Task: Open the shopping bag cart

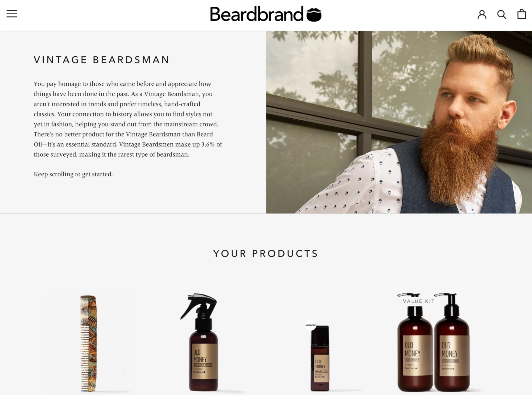Action: click(x=521, y=14)
